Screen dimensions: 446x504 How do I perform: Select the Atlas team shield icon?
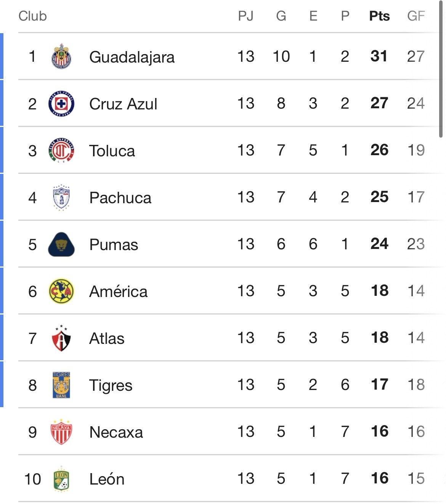coord(61,338)
